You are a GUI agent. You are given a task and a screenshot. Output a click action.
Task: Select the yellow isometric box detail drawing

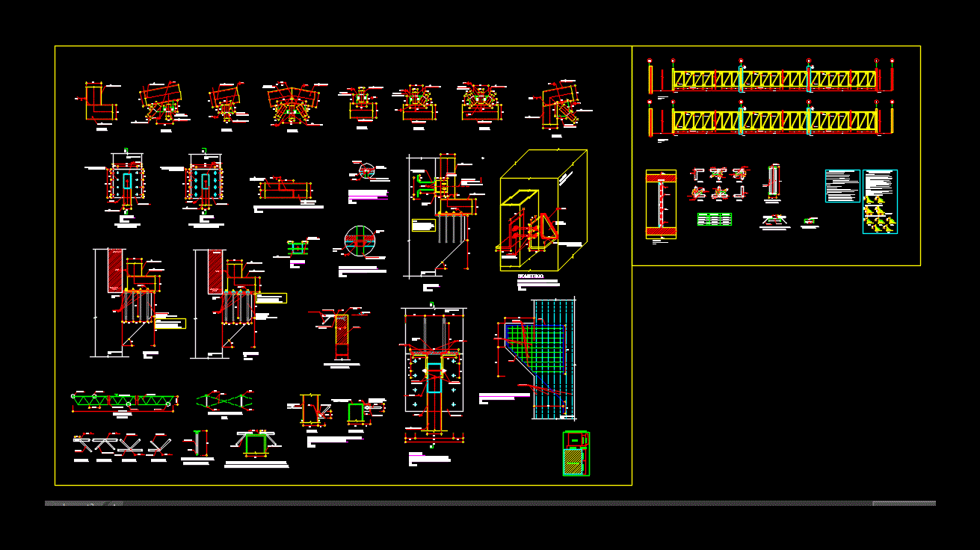(x=543, y=210)
